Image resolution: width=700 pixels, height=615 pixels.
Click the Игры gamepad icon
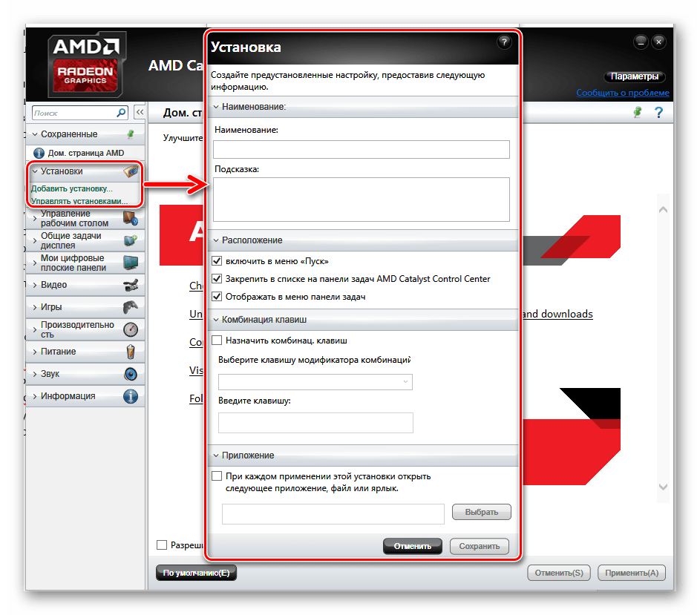(x=131, y=307)
